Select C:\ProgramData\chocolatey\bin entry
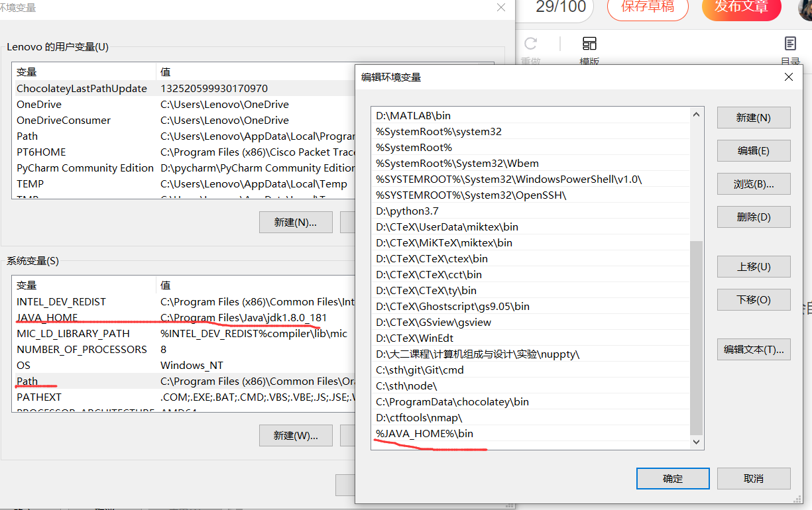Image resolution: width=812 pixels, height=510 pixels. [x=531, y=401]
